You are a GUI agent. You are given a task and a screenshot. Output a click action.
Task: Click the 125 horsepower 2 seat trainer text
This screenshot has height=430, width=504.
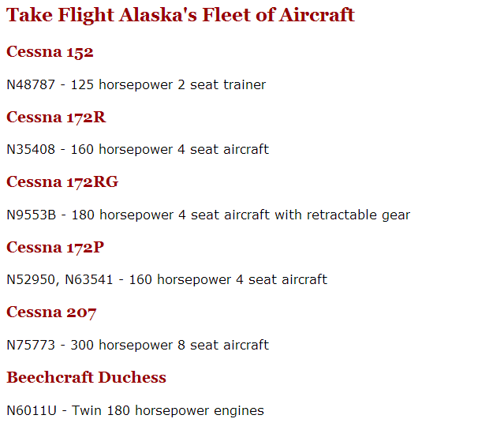click(168, 85)
